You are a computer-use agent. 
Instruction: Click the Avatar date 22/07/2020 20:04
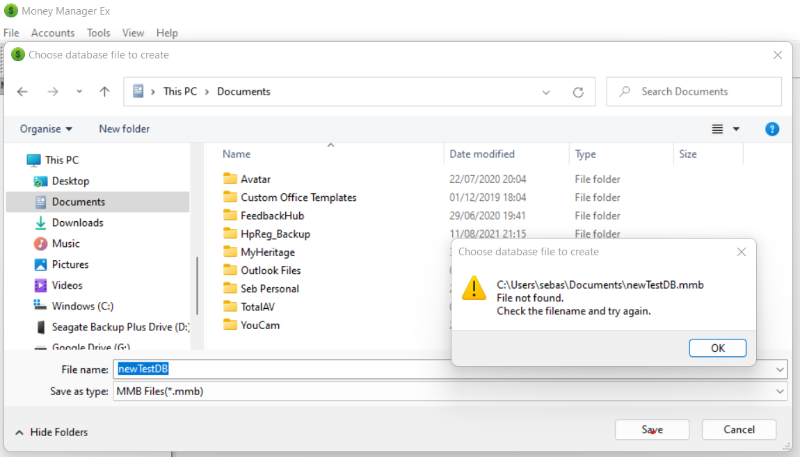pyautogui.click(x=487, y=179)
